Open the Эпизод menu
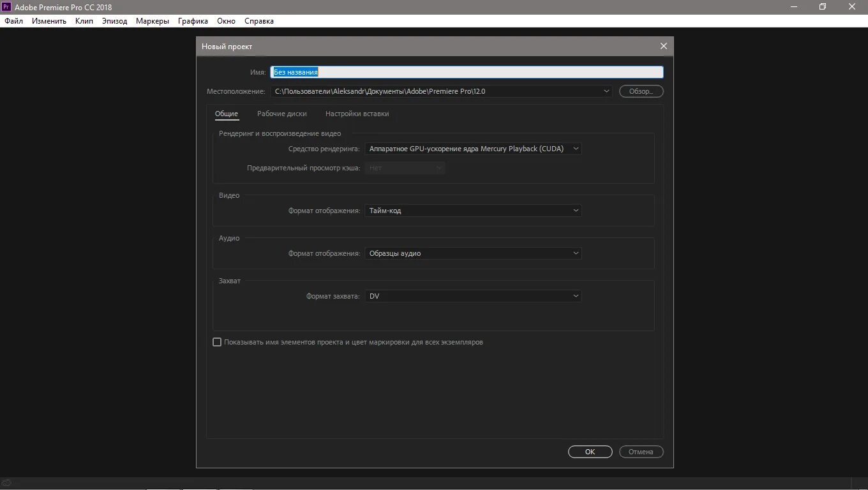The height and width of the screenshot is (490, 868). point(115,21)
